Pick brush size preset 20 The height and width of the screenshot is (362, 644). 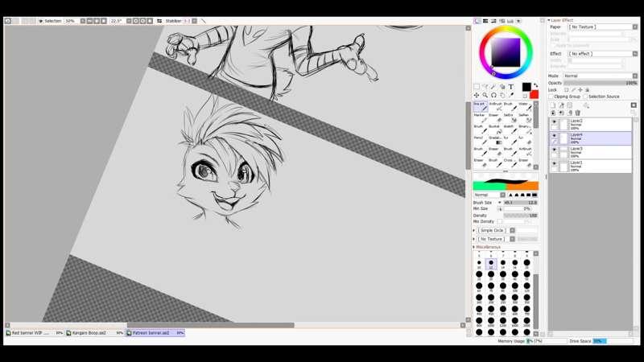click(x=527, y=265)
